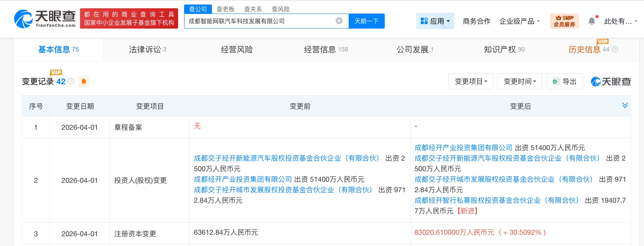Switch to the 知识产权 tab
This screenshot has width=644, height=246.
(x=504, y=49)
